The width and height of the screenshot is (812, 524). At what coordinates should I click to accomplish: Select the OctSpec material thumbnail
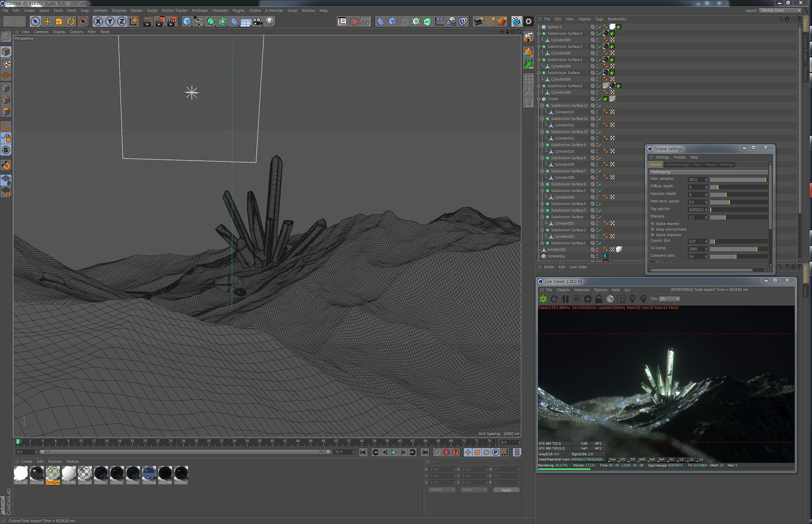click(53, 473)
